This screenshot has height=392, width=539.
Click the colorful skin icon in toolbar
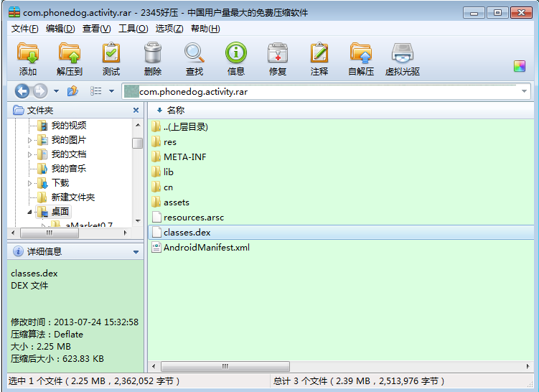tap(520, 65)
